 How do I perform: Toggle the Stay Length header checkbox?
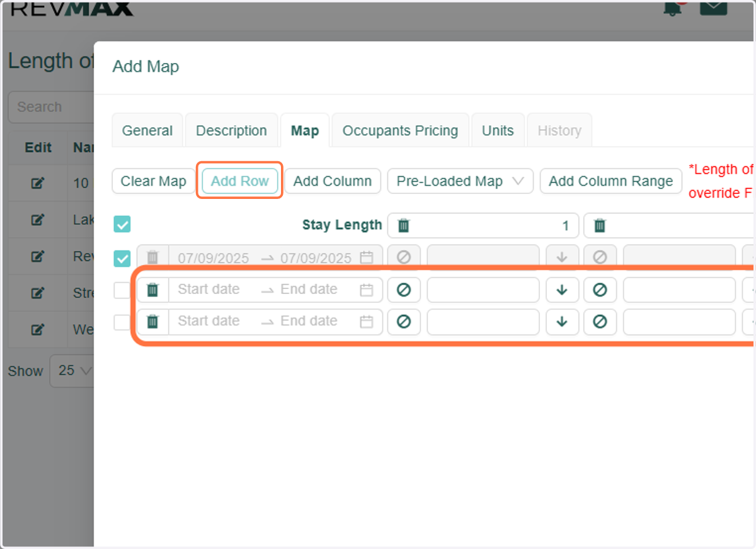[122, 225]
